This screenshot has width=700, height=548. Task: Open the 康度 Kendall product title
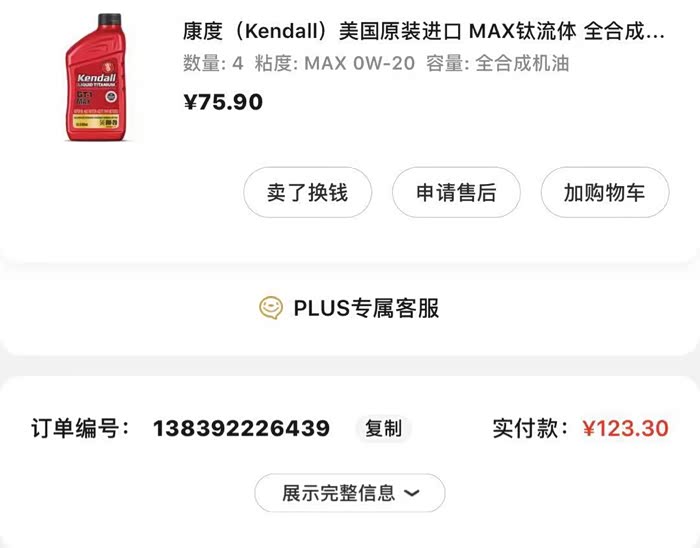click(424, 32)
